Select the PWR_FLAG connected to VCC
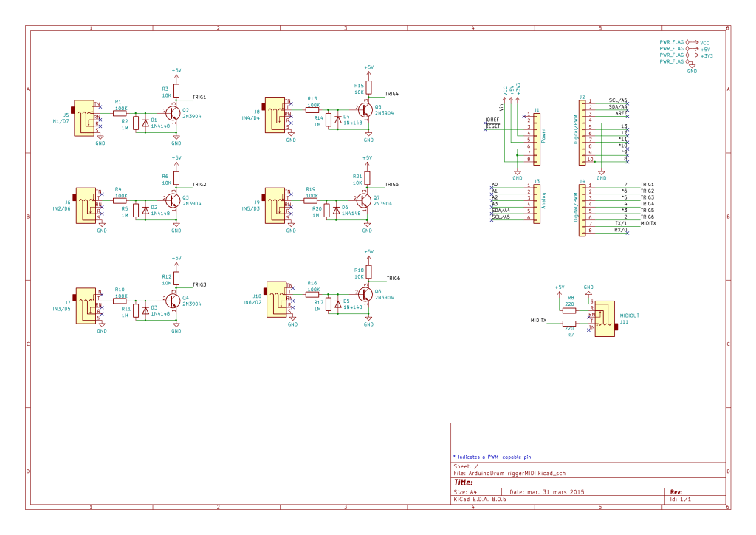 click(x=672, y=43)
